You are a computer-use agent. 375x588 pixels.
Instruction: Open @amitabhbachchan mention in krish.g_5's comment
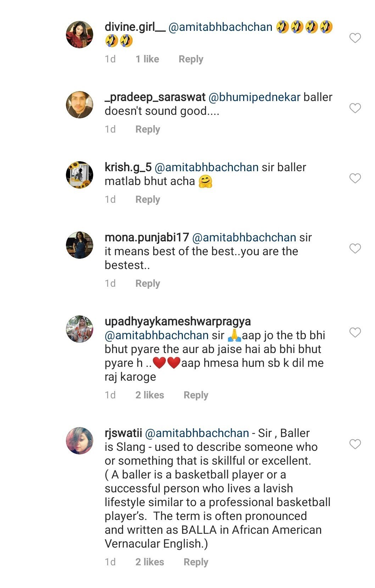coord(207,167)
